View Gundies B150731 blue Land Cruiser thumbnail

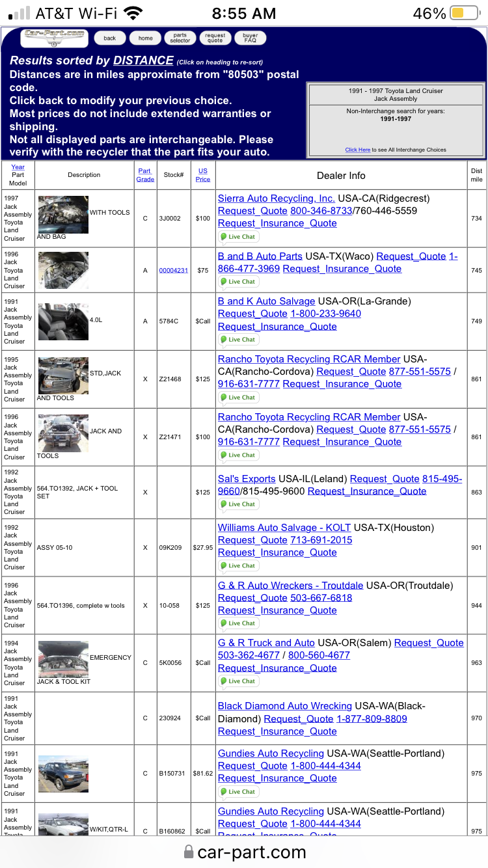click(x=63, y=774)
